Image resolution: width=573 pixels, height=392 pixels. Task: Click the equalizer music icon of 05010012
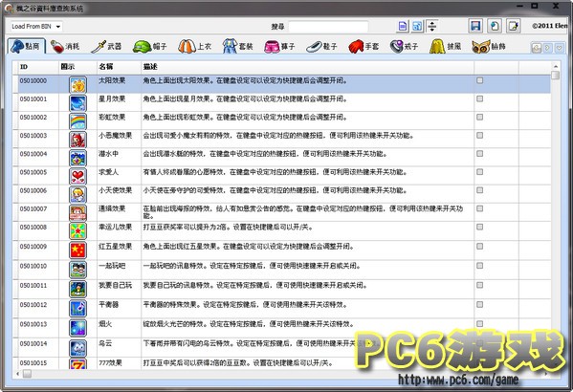pos(77,309)
